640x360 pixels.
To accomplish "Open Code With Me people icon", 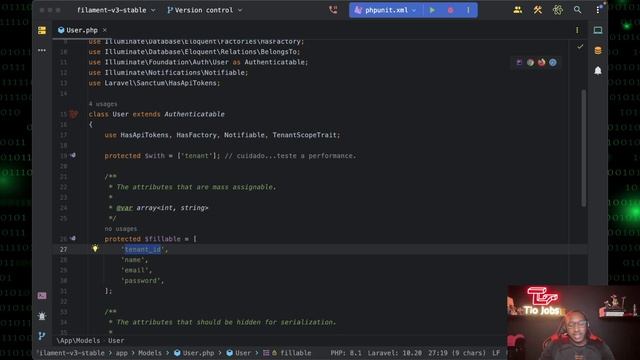I will 518,10.
